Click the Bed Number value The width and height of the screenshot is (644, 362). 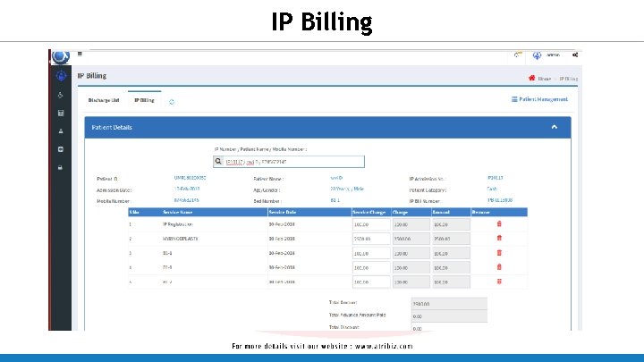tap(335, 200)
